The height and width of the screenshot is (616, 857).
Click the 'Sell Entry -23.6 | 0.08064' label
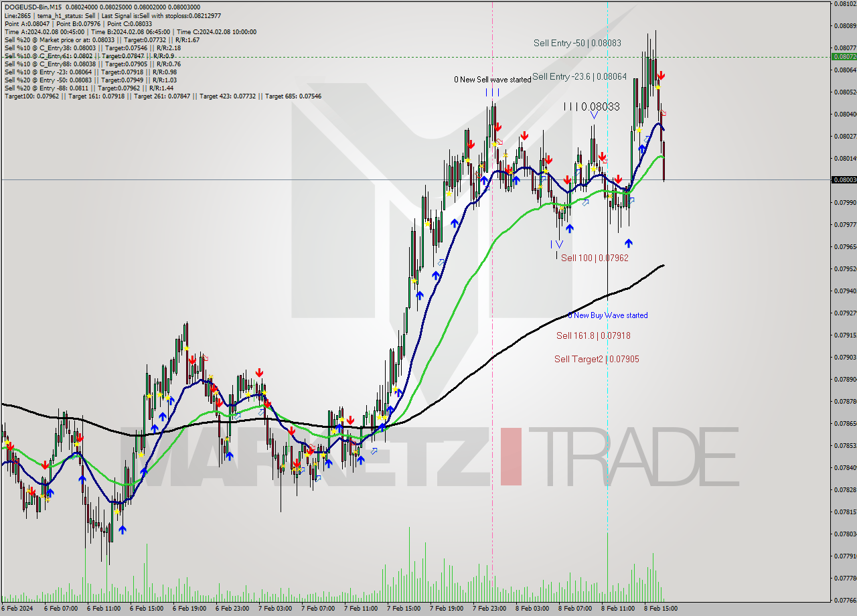(x=580, y=76)
